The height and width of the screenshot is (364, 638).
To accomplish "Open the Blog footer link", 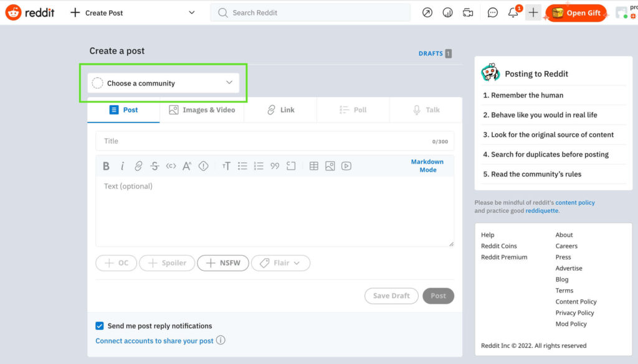I will click(x=562, y=279).
